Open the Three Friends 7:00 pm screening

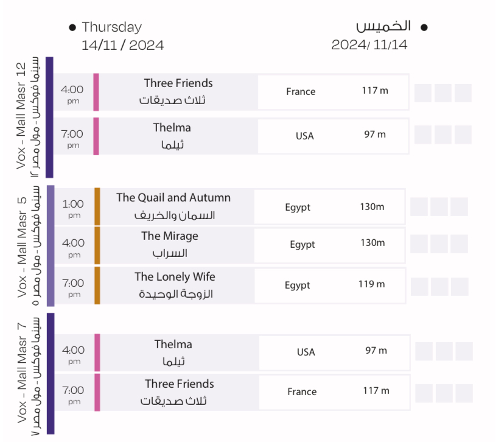(180, 384)
